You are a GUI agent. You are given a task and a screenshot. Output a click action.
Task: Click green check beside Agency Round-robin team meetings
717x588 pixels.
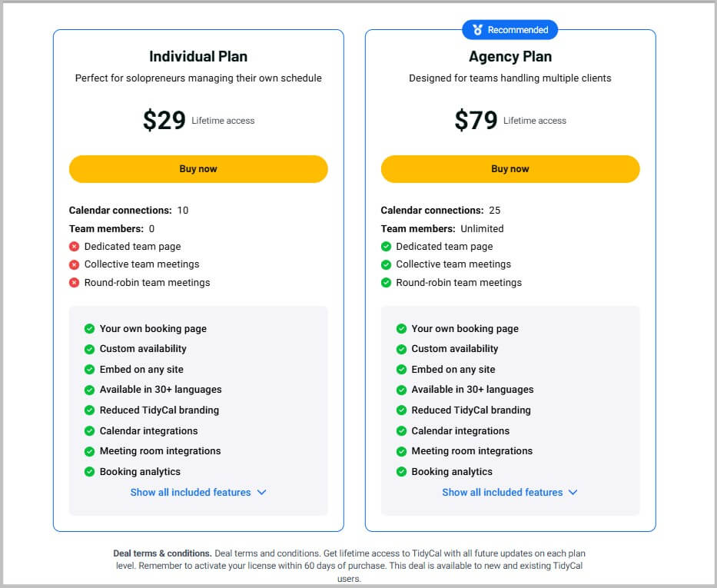(386, 283)
